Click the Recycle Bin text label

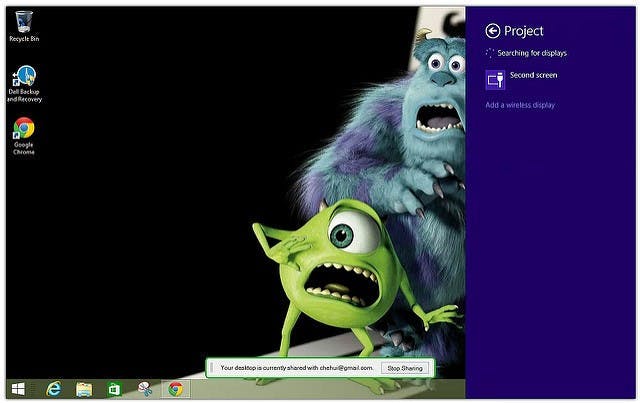24,39
